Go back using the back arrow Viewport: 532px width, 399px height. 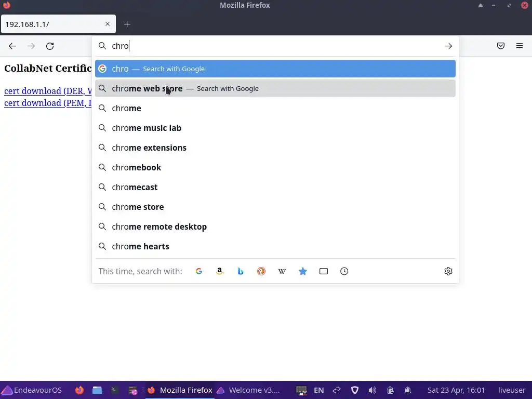click(12, 46)
